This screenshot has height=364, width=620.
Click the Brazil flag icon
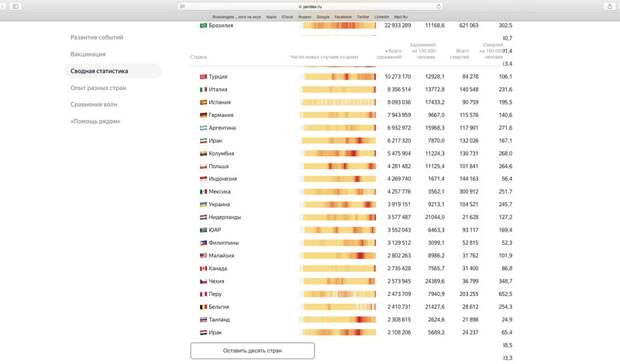(x=203, y=25)
